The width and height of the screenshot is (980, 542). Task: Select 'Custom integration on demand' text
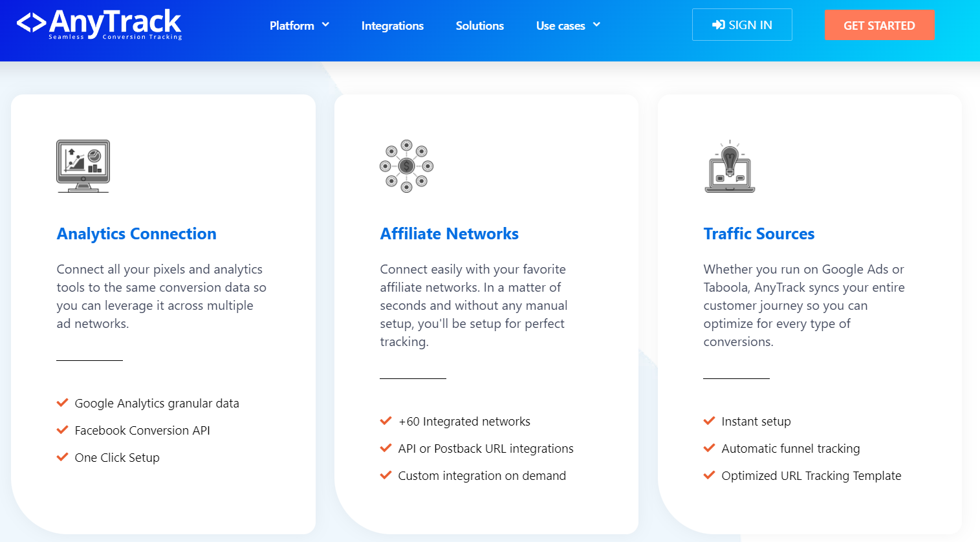482,475
